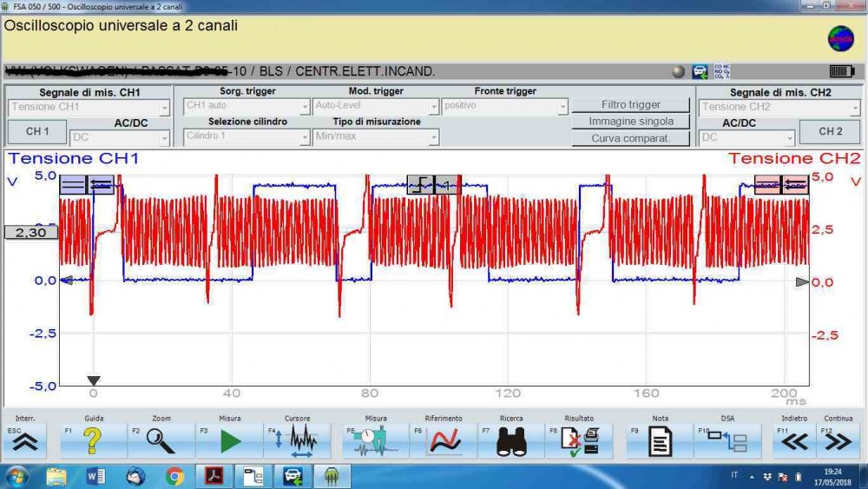
Task: Click the Ricerca binoculars icon
Action: click(x=512, y=441)
